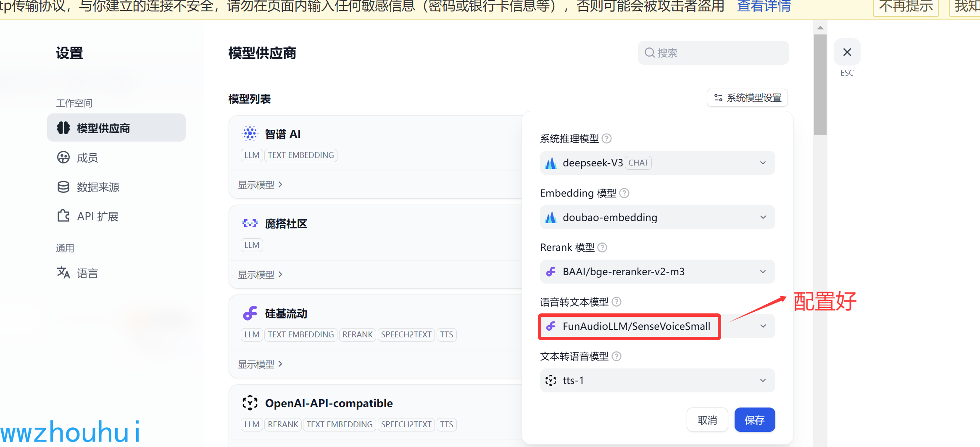Open the Embedding 模型 doubao-embedding dropdown
This screenshot has height=447, width=980.
point(657,217)
